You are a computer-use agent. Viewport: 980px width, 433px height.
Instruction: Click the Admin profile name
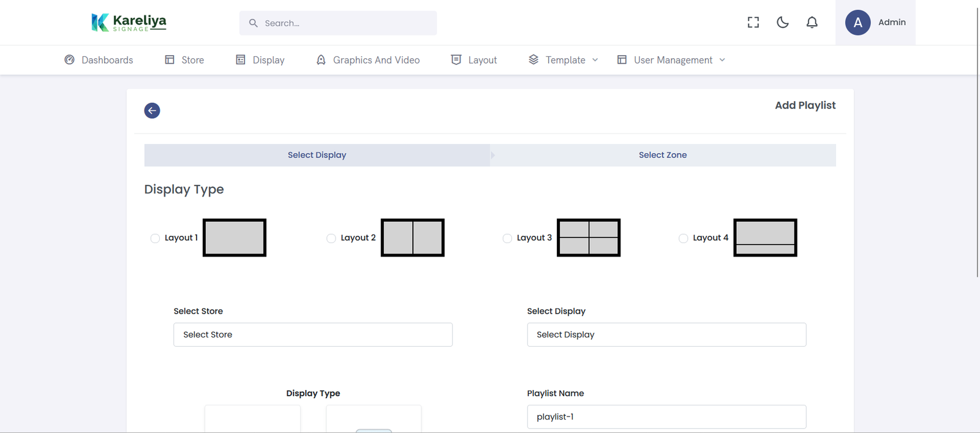coord(892,22)
